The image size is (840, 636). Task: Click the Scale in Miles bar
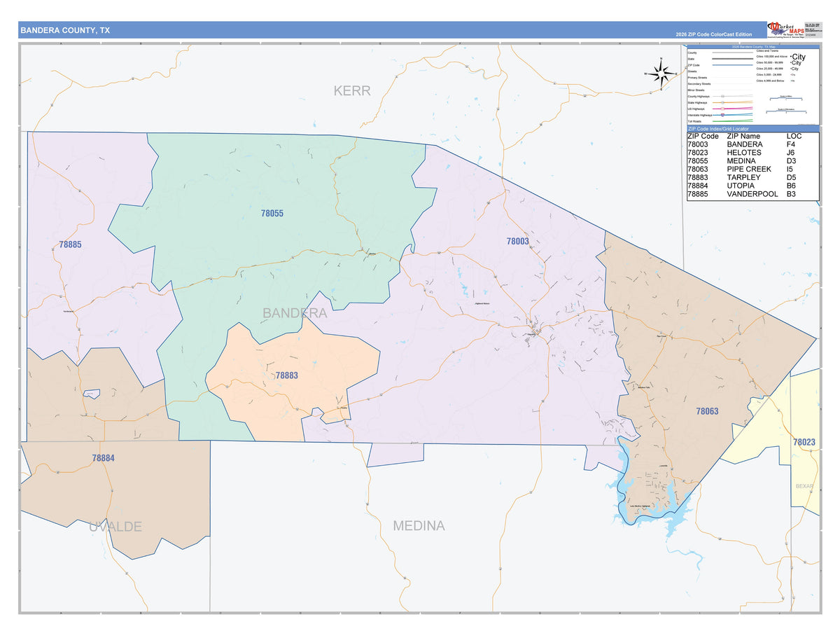(x=786, y=98)
